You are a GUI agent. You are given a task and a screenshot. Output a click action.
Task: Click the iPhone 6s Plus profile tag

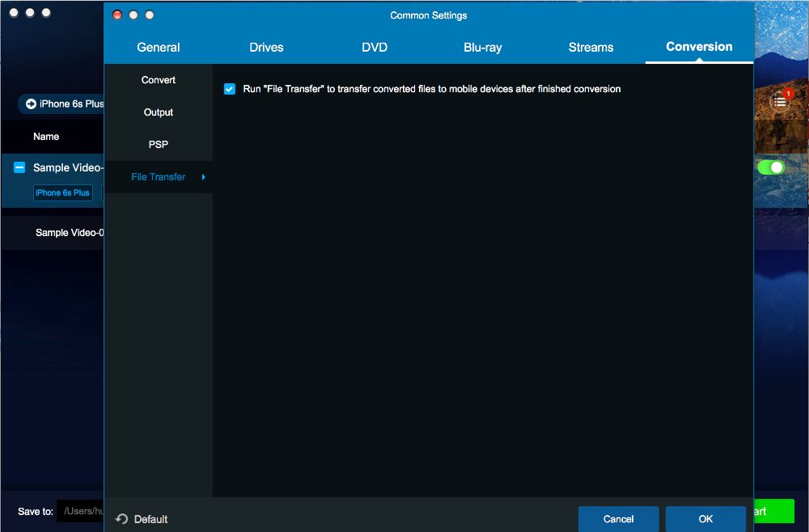point(63,192)
